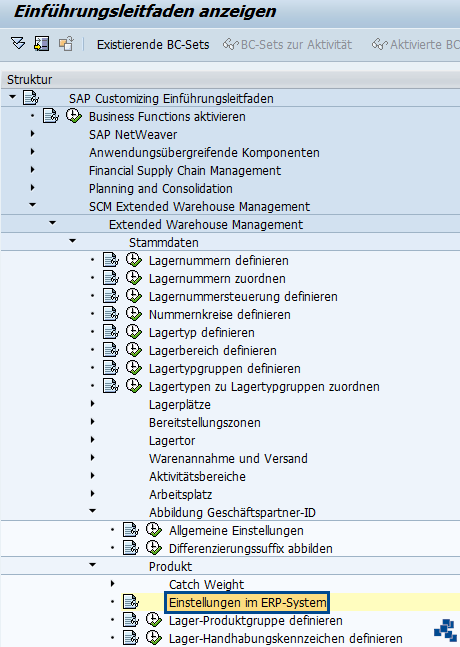
Task: Collapse SAP Customizing Einführungsleitfaden root node
Action: point(12,97)
